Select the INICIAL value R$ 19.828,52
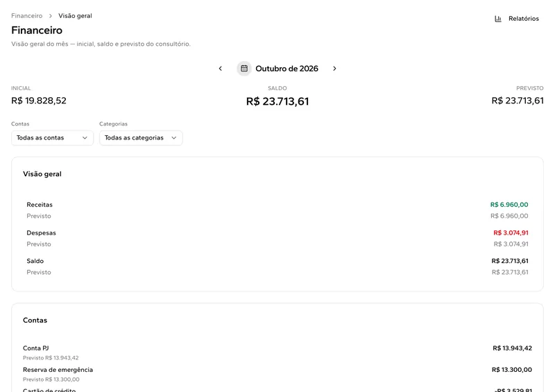The width and height of the screenshot is (555, 392). click(39, 101)
